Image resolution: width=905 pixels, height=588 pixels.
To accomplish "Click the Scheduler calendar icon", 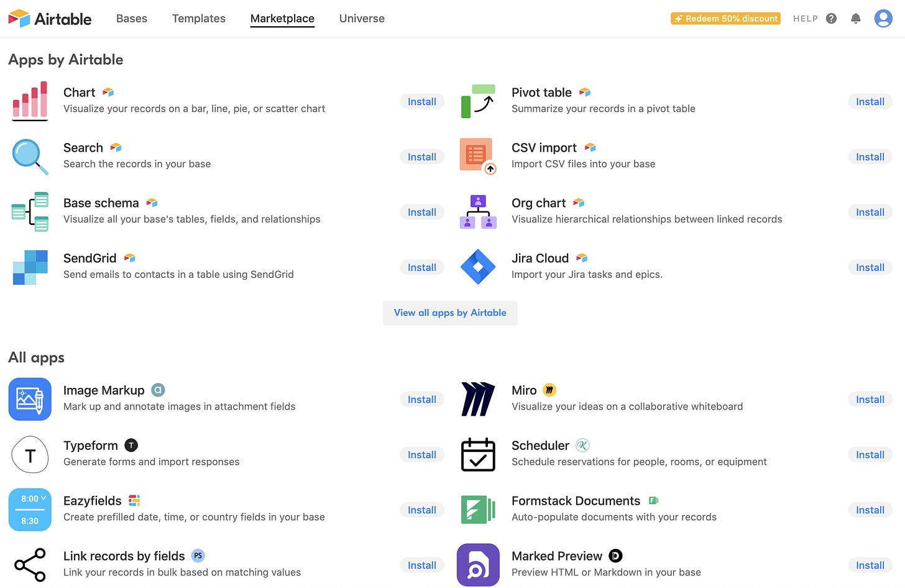I will (478, 454).
